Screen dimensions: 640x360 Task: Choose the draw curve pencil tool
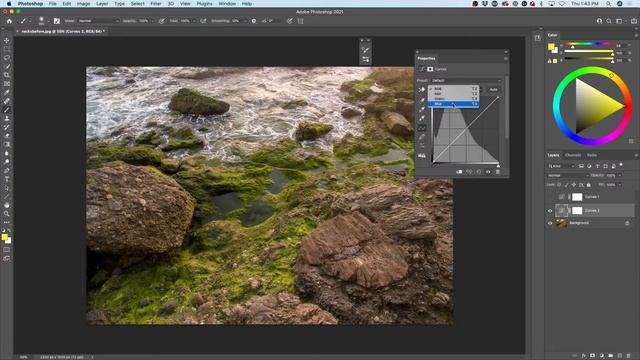coord(422,137)
